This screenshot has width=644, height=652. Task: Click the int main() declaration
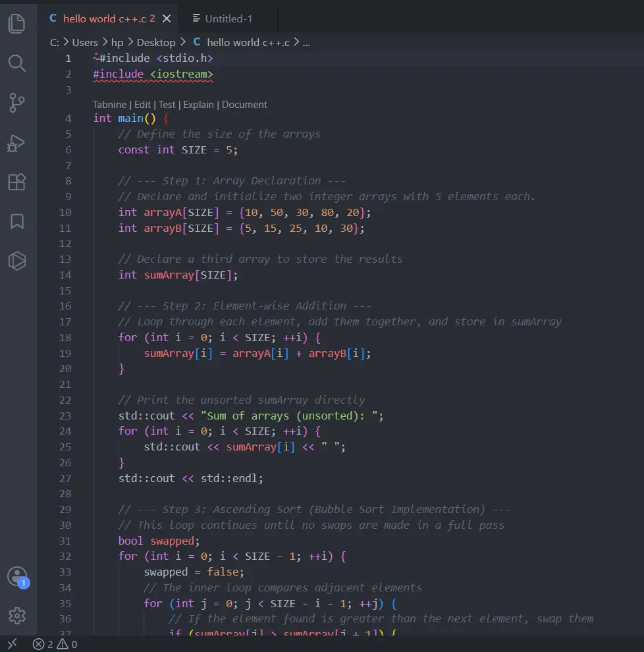click(131, 119)
